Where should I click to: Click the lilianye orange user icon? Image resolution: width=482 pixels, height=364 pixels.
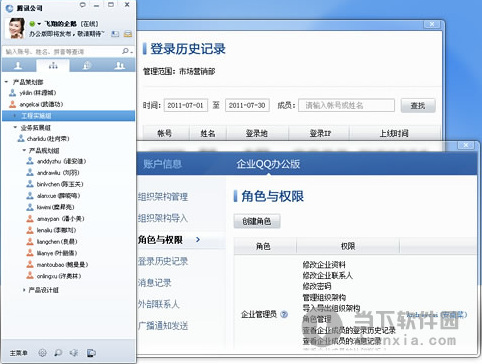[30, 253]
